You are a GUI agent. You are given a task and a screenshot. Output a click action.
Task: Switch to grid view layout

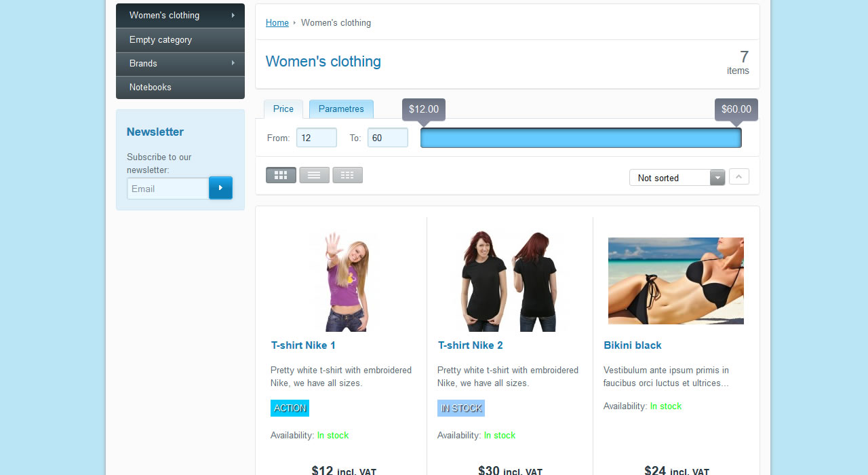click(x=281, y=175)
